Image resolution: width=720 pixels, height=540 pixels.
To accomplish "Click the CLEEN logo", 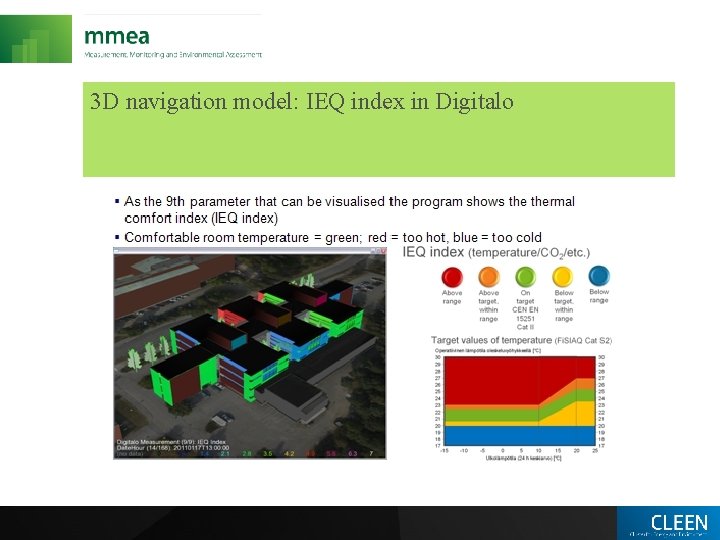I will pos(669,523).
